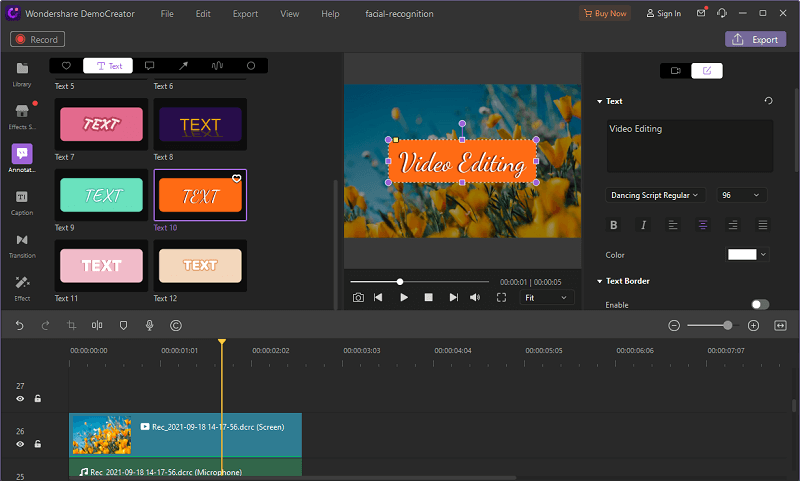Click the Buy Now button
Image resolution: width=800 pixels, height=481 pixels.
(x=605, y=14)
